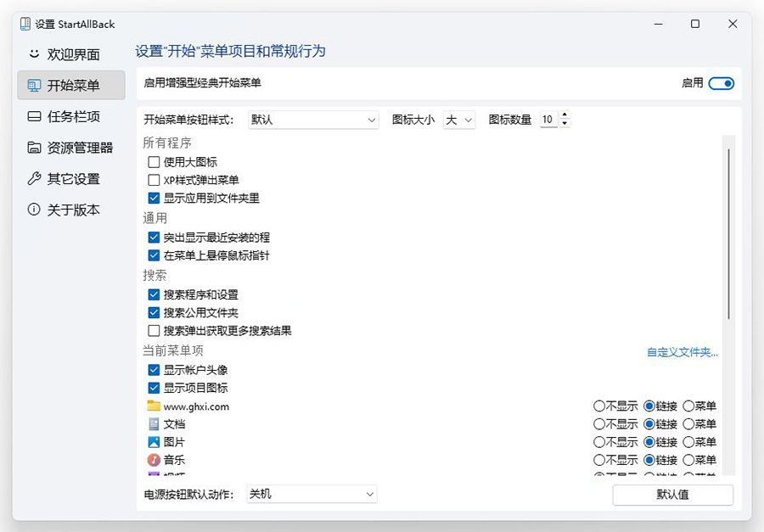Image resolution: width=764 pixels, height=532 pixels.
Task: Open the 自定义文件夹... link
Action: pos(682,352)
